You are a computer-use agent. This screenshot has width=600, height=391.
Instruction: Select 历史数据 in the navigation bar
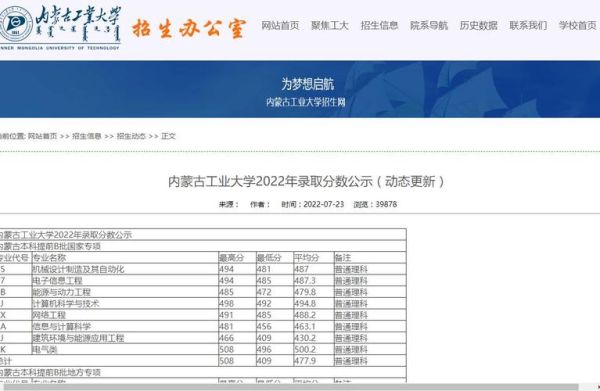(479, 26)
